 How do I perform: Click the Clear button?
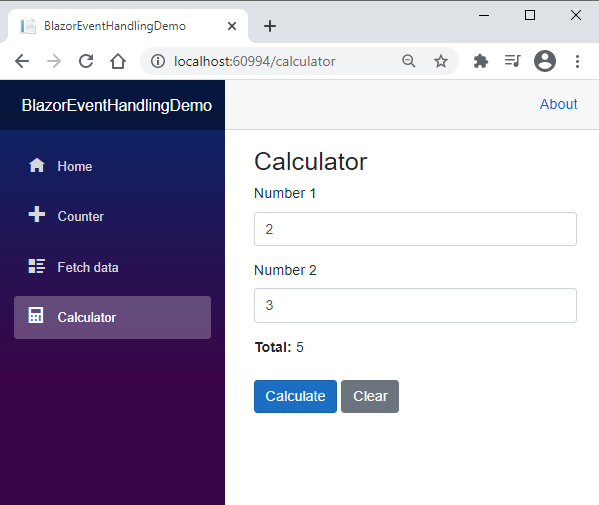click(x=370, y=397)
